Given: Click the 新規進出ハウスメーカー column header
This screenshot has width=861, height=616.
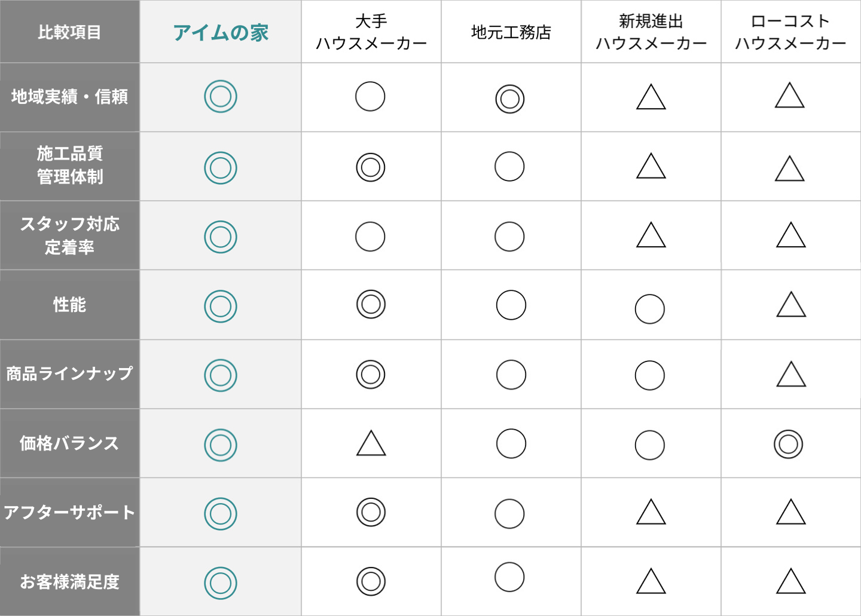Looking at the screenshot, I should 651,32.
